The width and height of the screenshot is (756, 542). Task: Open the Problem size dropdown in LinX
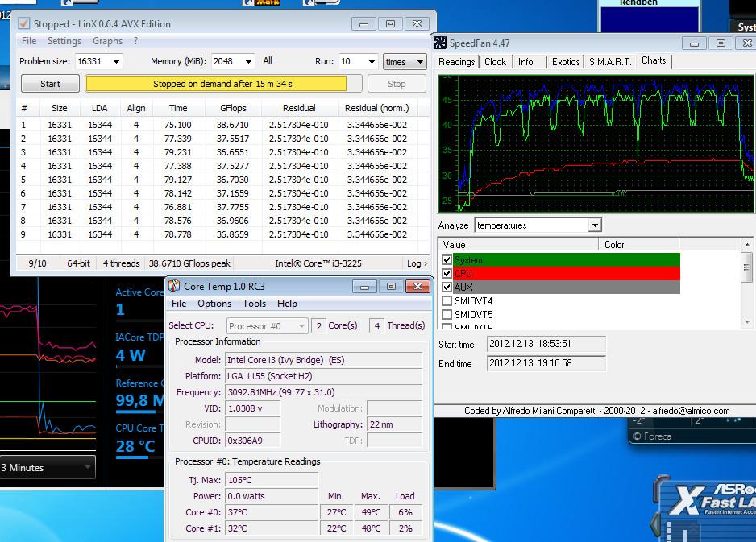tap(116, 62)
